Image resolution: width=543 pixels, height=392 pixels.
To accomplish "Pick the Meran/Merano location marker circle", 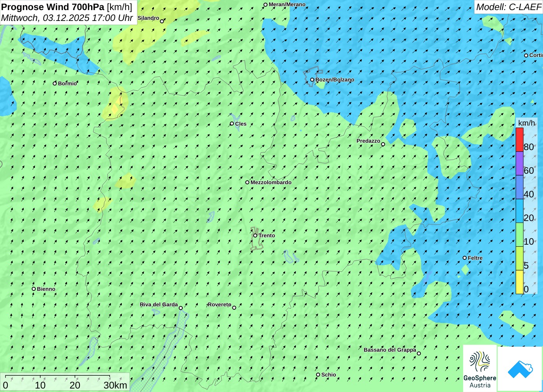I will (x=265, y=5).
